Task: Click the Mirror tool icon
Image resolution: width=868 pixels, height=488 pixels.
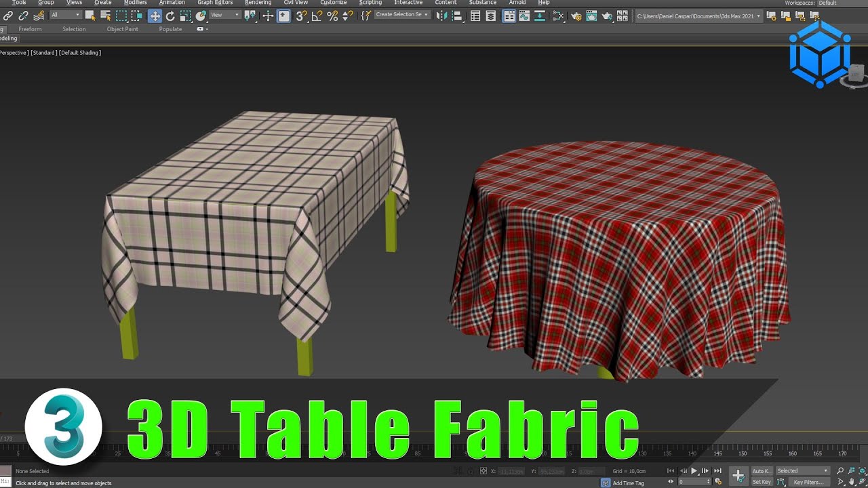Action: (441, 16)
